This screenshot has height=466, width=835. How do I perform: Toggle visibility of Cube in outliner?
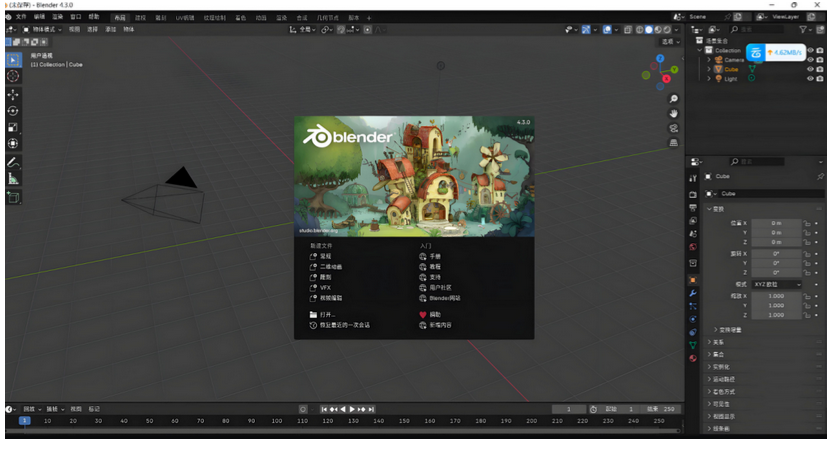(x=811, y=69)
